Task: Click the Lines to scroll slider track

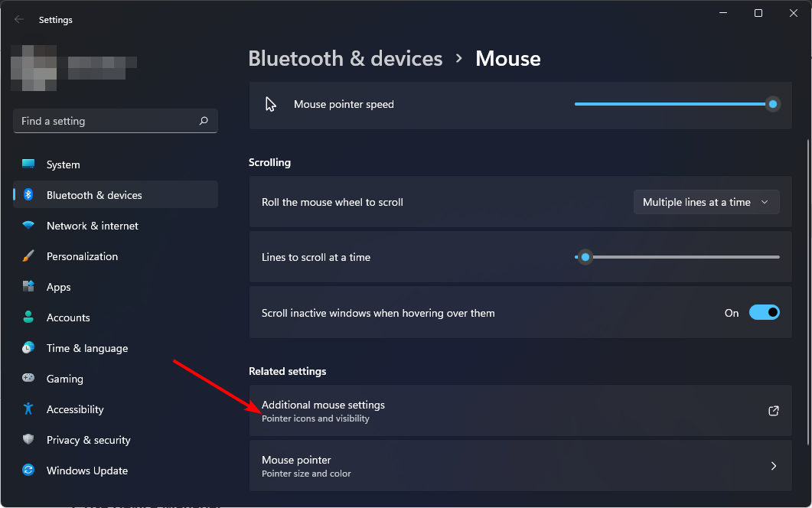Action: pos(677,257)
